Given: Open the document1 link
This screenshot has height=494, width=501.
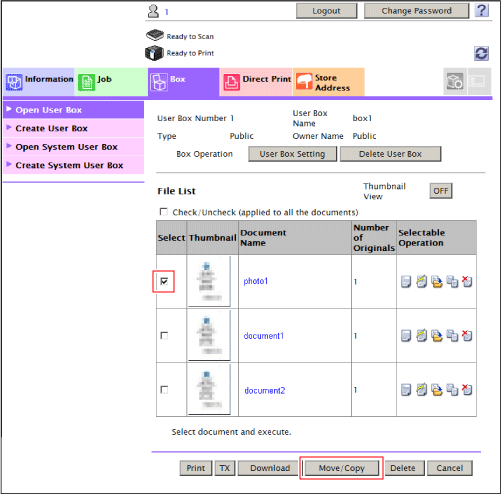Looking at the screenshot, I should tap(264, 336).
